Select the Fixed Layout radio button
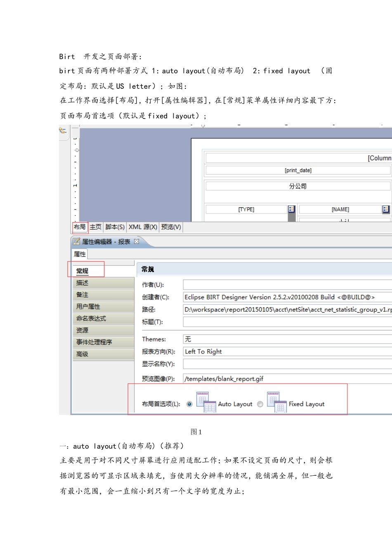The height and width of the screenshot is (555, 392). pos(260,404)
